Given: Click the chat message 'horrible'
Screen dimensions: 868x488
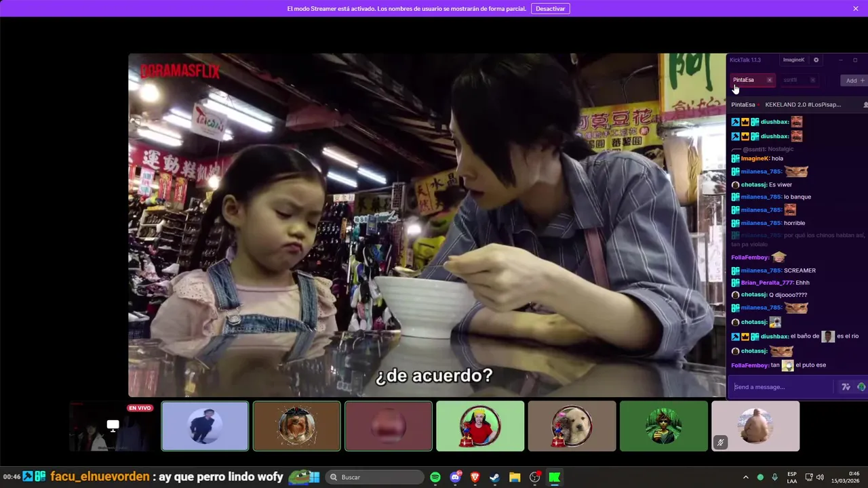Looking at the screenshot, I should (x=795, y=223).
